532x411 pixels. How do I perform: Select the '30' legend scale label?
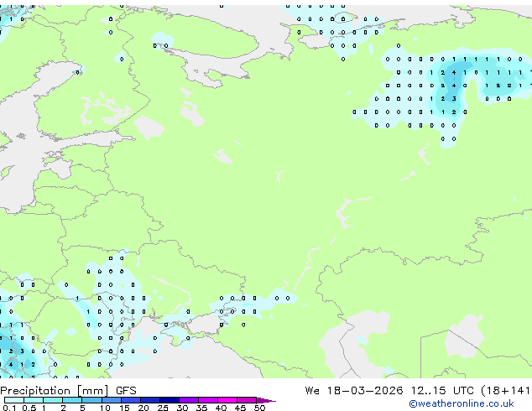point(182,408)
